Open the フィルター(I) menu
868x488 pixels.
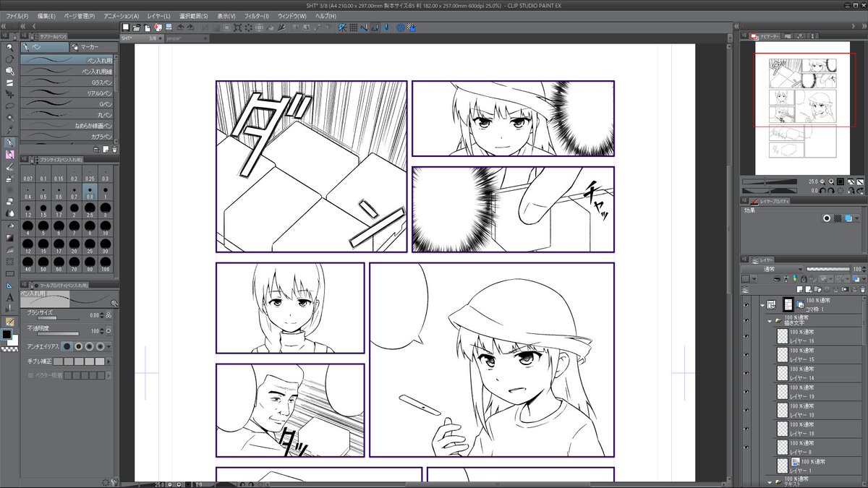click(x=256, y=15)
